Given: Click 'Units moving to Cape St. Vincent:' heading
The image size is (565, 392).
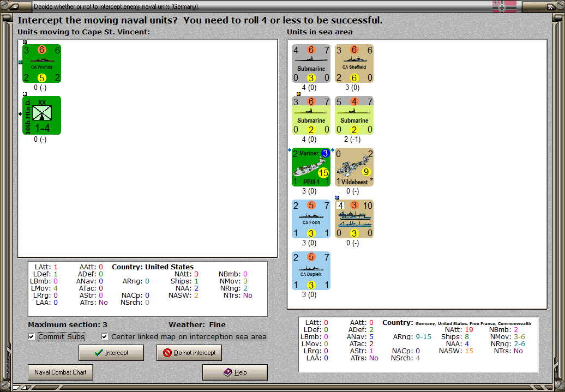Looking at the screenshot, I should (83, 32).
